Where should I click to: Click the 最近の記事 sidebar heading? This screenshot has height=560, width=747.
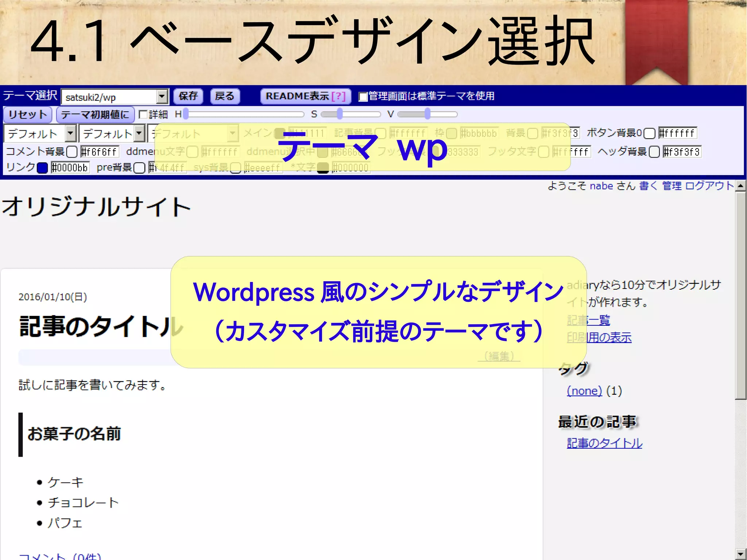pos(597,422)
